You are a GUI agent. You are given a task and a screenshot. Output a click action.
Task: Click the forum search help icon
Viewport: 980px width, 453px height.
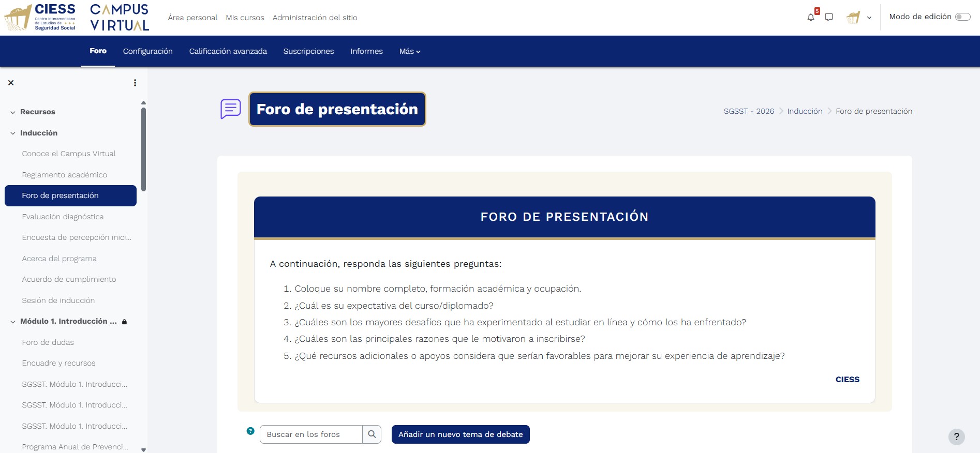pyautogui.click(x=250, y=431)
